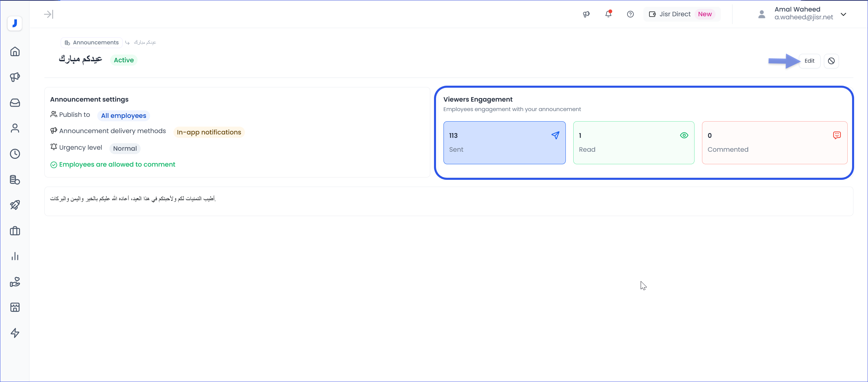Open the lightning bolt automation icon
This screenshot has height=382, width=868.
(x=15, y=333)
